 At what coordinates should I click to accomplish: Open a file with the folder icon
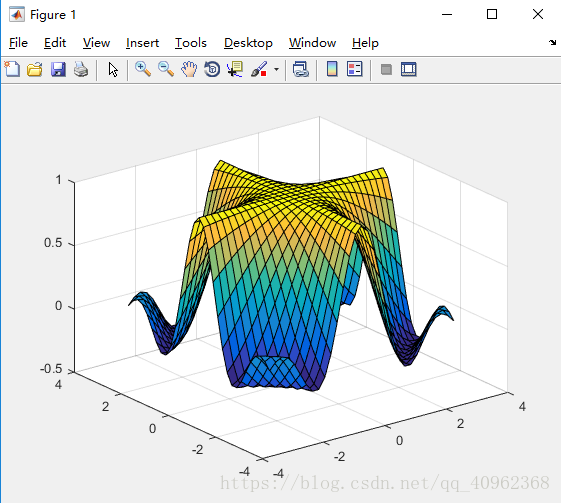point(35,69)
